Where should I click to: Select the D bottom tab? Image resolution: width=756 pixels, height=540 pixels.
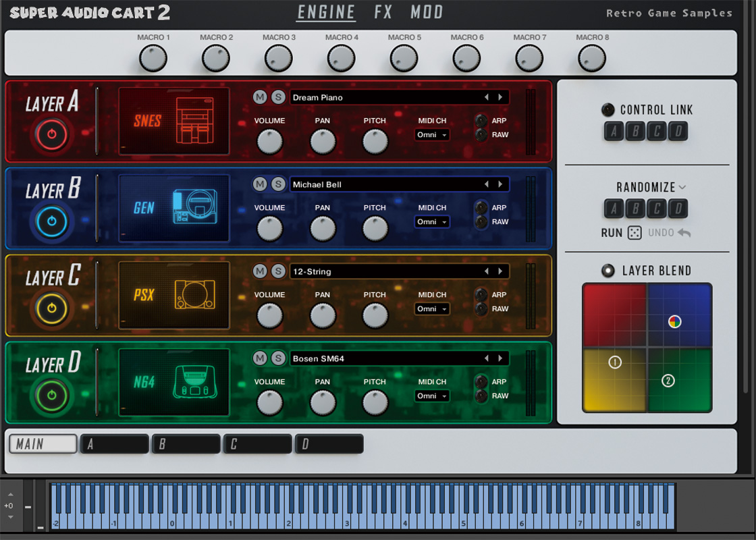(x=329, y=444)
